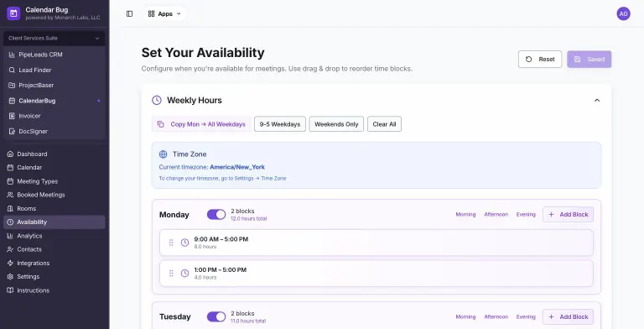Add Evening block to Monday
Screen dimensions: 644x329
(526, 214)
